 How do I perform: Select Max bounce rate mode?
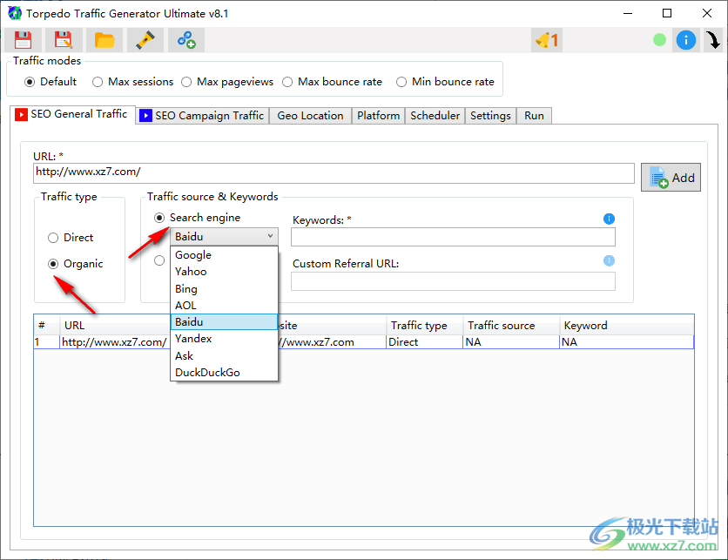coord(333,82)
